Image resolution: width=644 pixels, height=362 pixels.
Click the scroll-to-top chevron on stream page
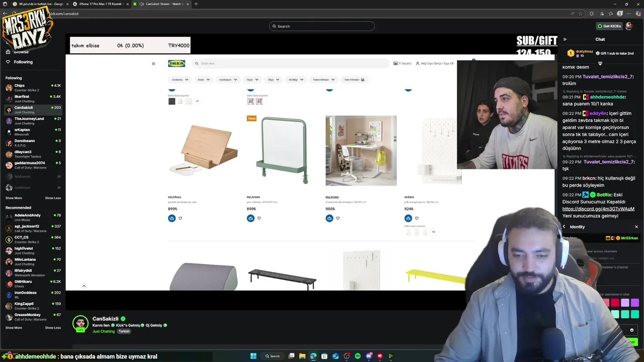click(84, 286)
